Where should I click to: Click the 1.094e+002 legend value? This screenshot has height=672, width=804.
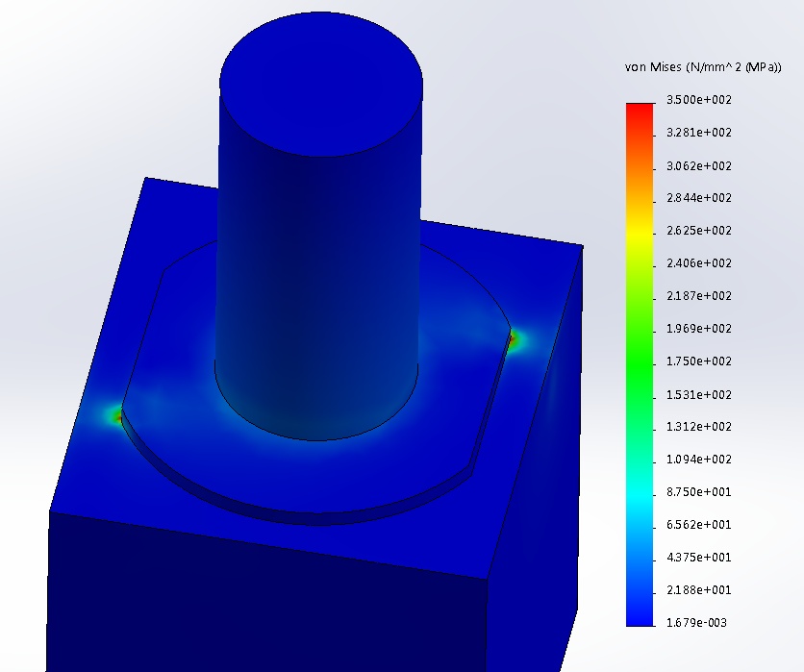click(699, 460)
